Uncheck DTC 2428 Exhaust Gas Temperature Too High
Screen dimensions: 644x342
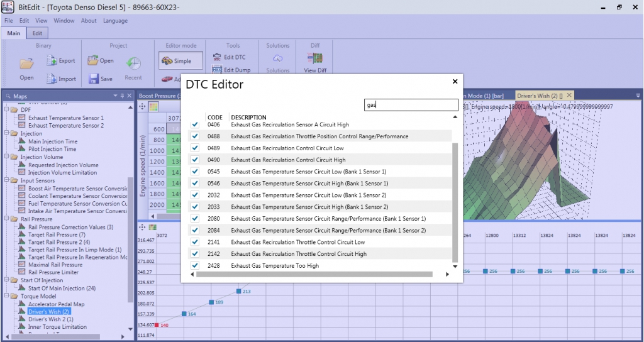pos(195,266)
